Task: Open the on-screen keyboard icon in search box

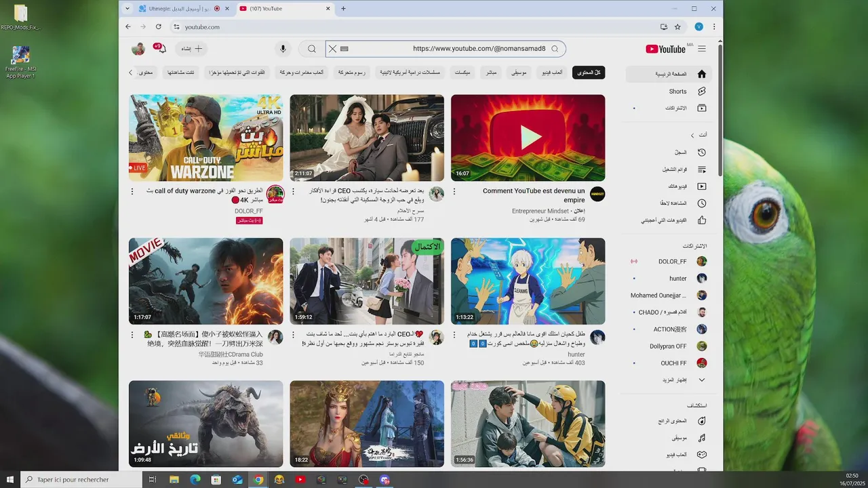Action: pos(344,49)
